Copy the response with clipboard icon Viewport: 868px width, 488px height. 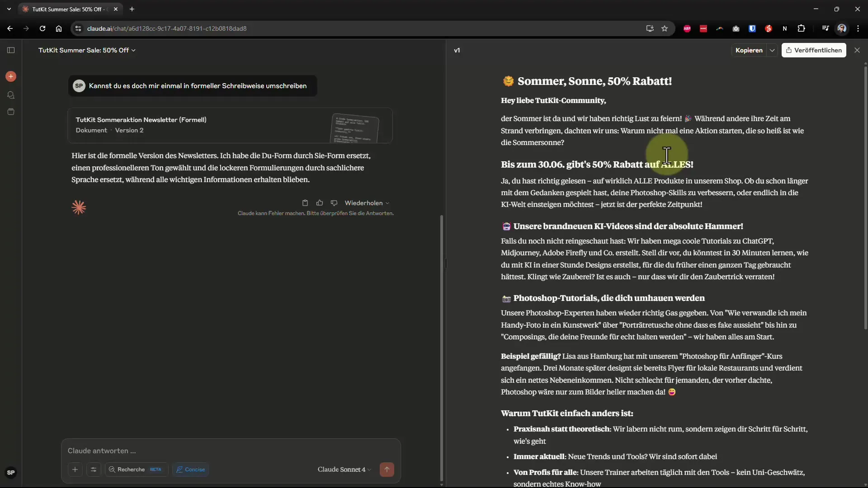305,203
